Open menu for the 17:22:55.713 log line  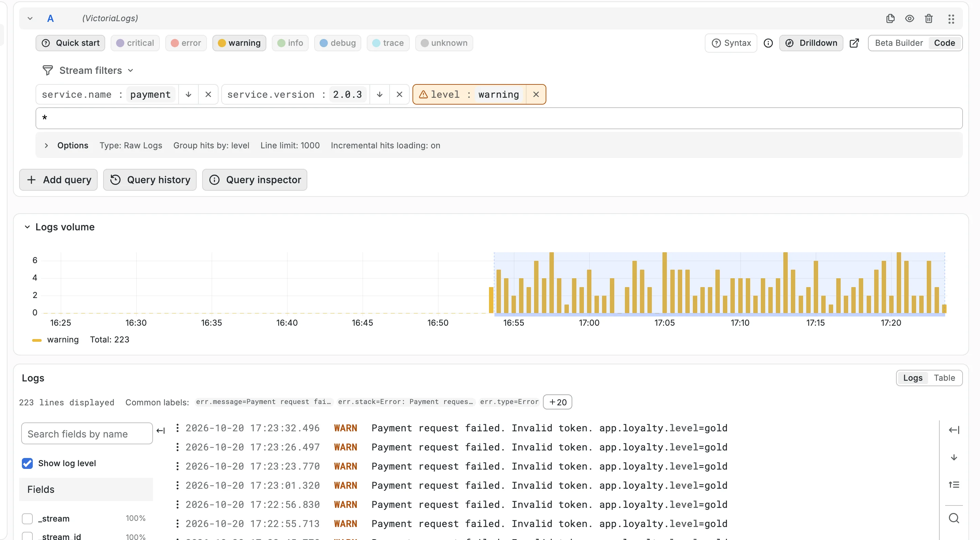point(177,524)
